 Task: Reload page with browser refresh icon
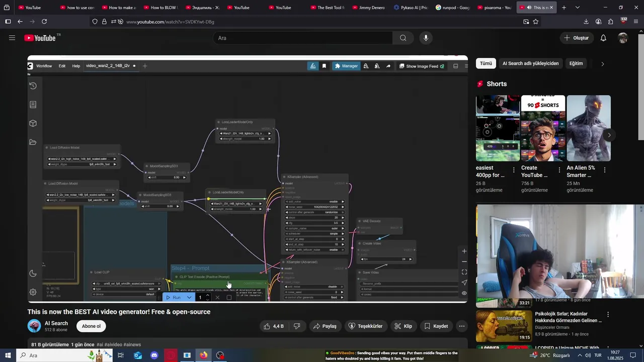click(x=44, y=22)
